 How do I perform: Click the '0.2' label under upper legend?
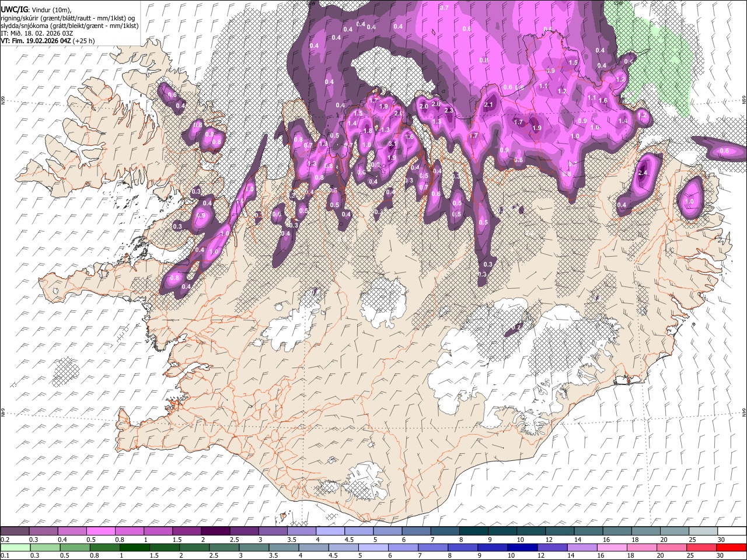[x=5, y=540]
